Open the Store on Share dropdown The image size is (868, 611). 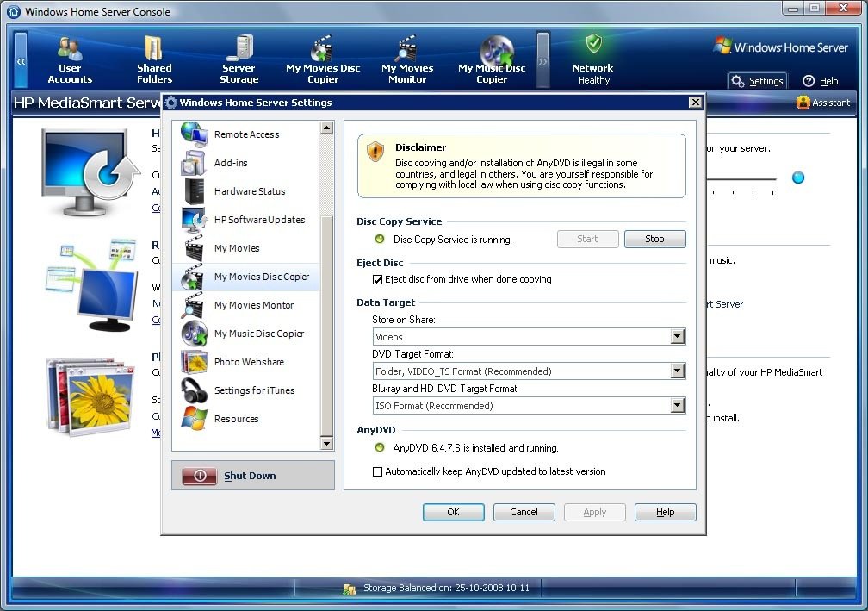click(677, 337)
